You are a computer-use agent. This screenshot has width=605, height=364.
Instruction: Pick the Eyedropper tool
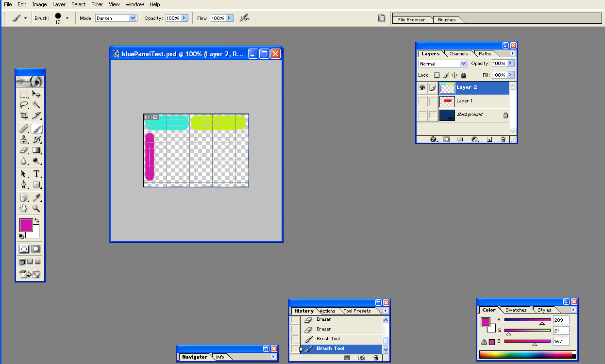point(36,197)
